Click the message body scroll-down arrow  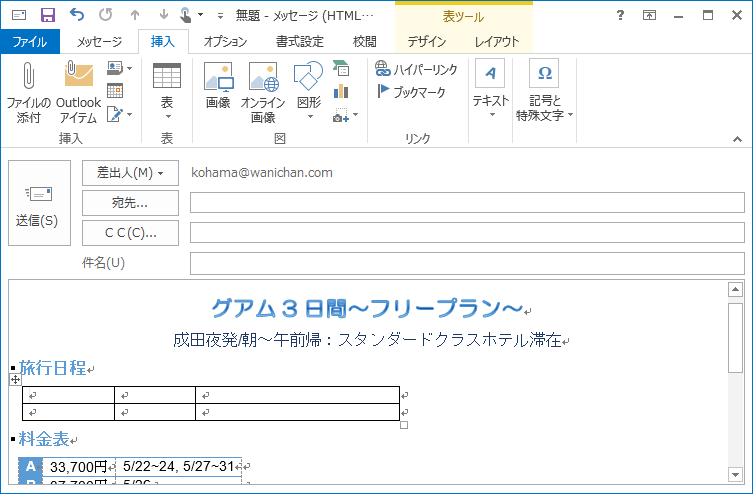(x=735, y=475)
